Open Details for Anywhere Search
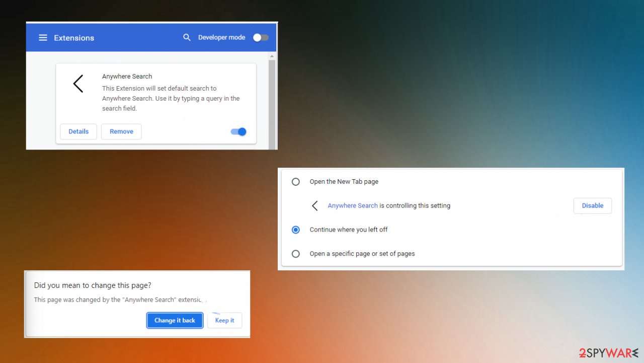The image size is (644, 363). [x=78, y=131]
